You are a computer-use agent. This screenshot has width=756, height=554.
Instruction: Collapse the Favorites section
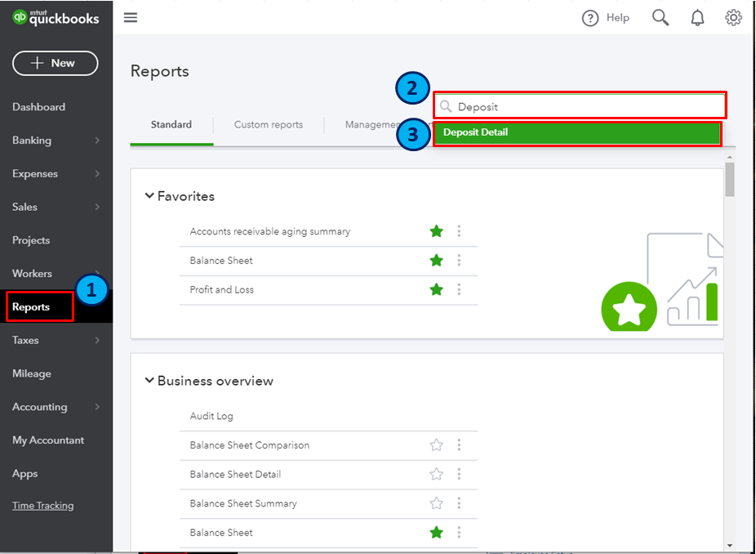point(149,196)
